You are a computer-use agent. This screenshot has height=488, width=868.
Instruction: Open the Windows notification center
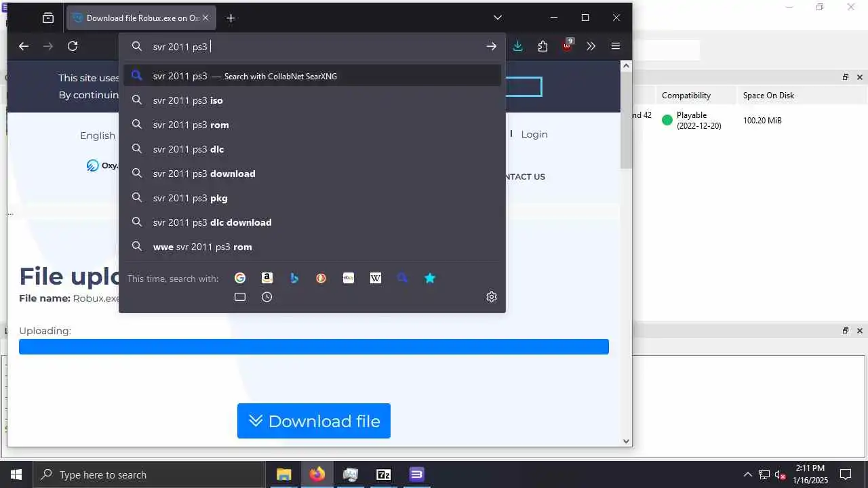point(846,474)
